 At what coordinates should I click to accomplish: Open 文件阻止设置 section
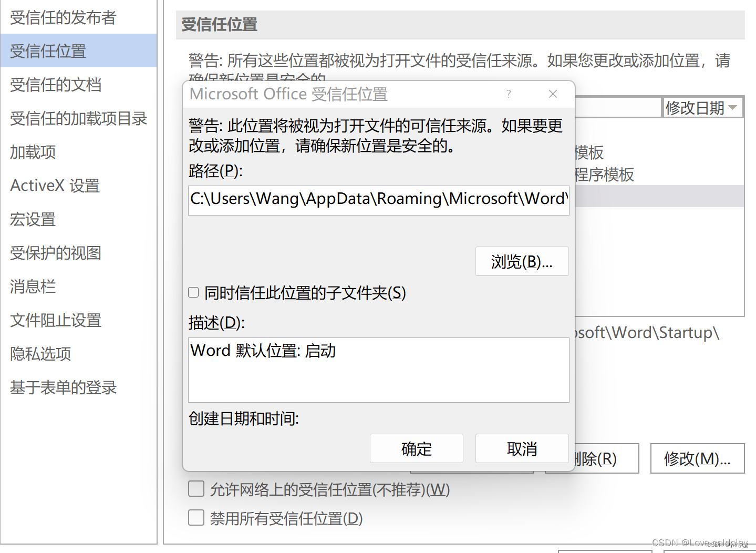[78, 320]
